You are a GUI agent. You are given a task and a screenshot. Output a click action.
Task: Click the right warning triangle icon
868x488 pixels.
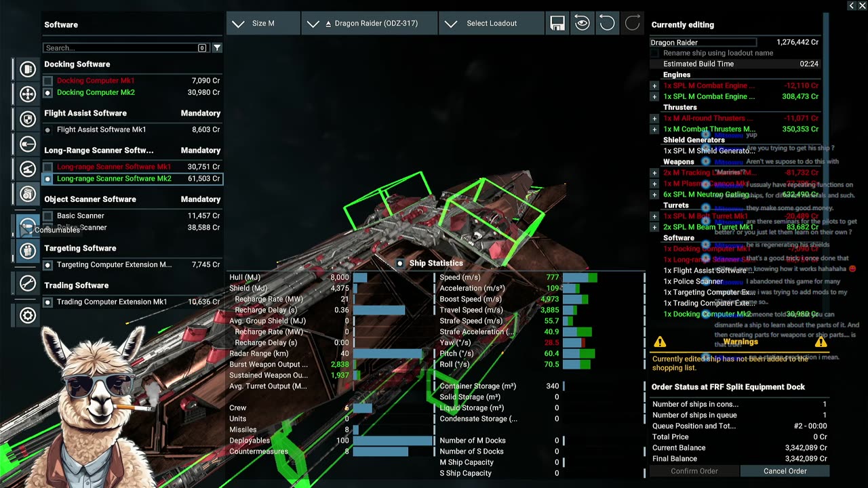click(x=821, y=342)
